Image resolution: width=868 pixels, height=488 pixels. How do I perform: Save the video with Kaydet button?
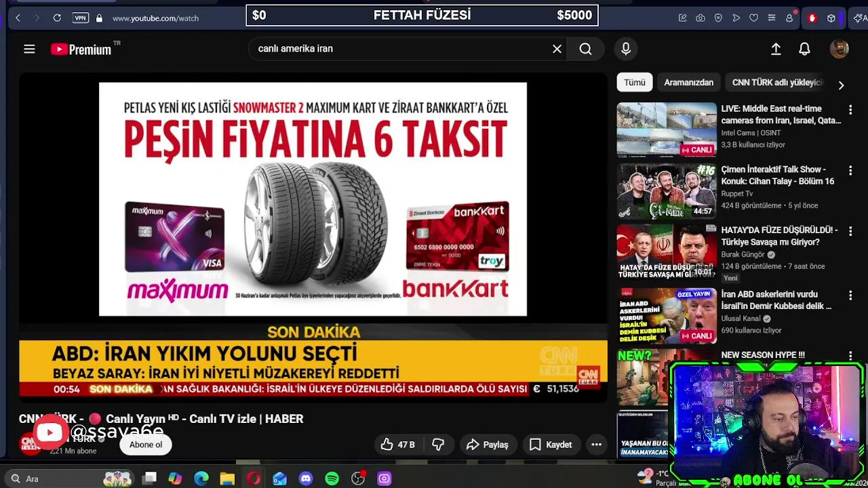pyautogui.click(x=551, y=445)
